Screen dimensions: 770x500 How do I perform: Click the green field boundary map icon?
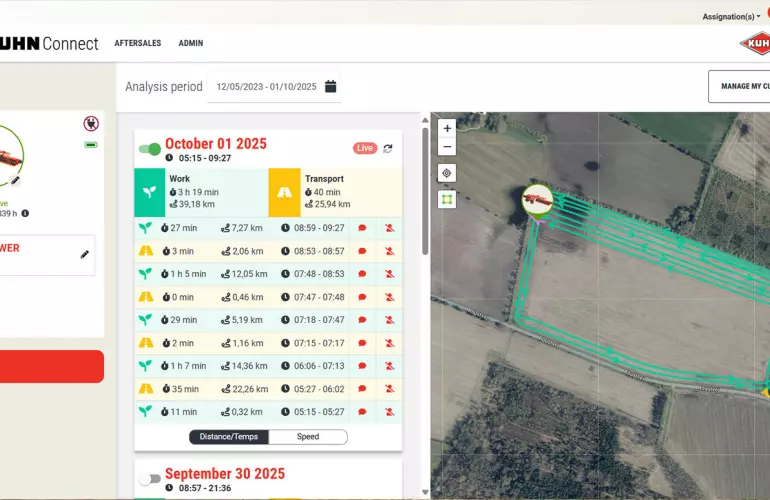tap(447, 199)
